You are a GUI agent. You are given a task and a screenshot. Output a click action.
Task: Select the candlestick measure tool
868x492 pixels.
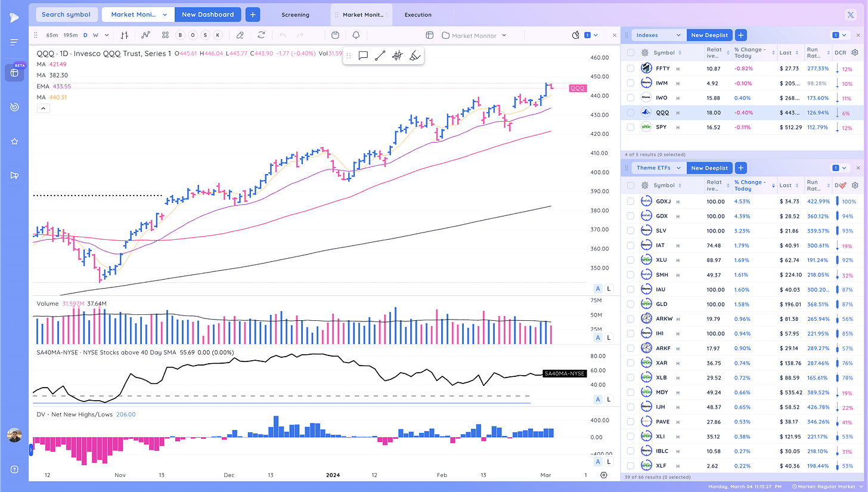(x=397, y=56)
